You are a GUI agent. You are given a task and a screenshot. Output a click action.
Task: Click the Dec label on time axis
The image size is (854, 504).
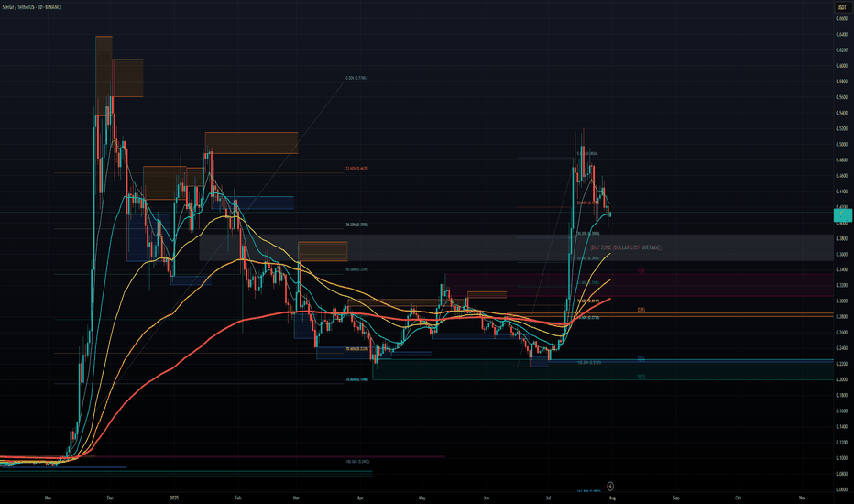(110, 498)
